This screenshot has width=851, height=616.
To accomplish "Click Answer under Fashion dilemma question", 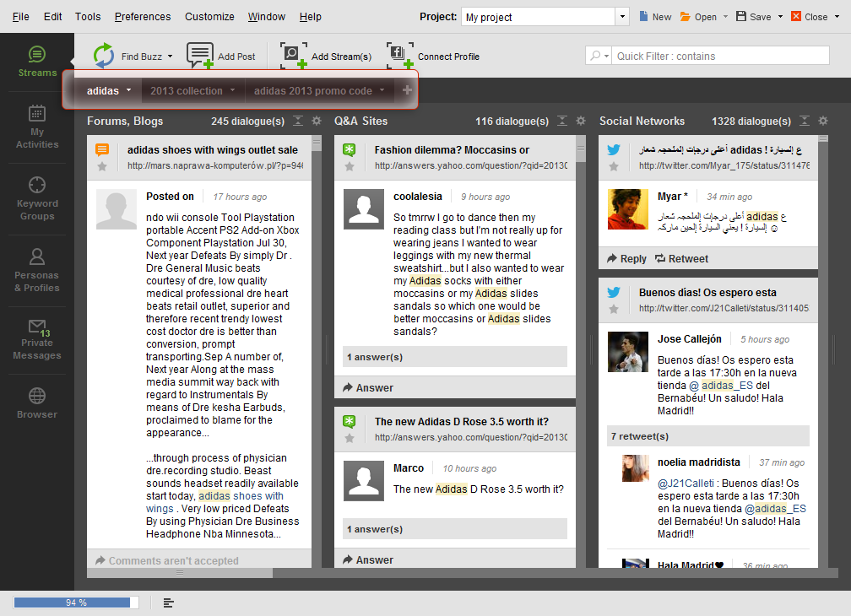I will click(x=368, y=387).
